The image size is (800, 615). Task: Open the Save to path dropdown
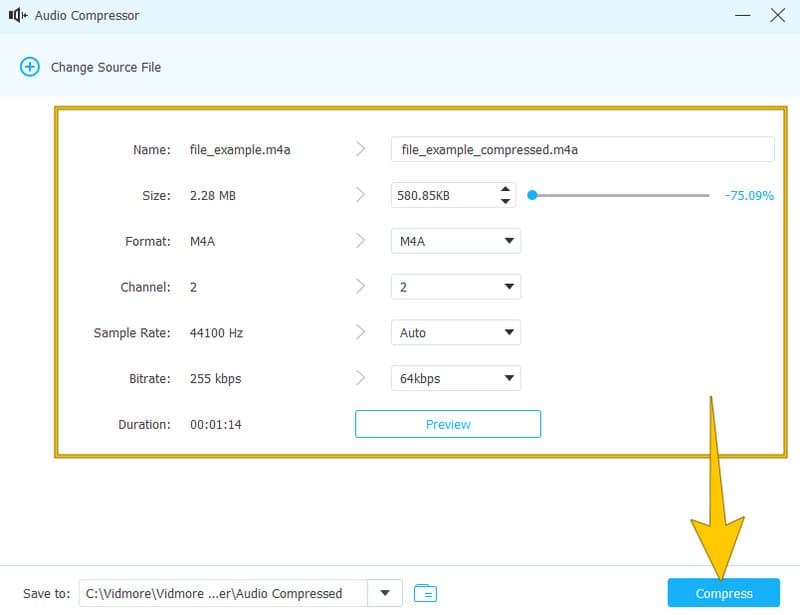coord(385,593)
